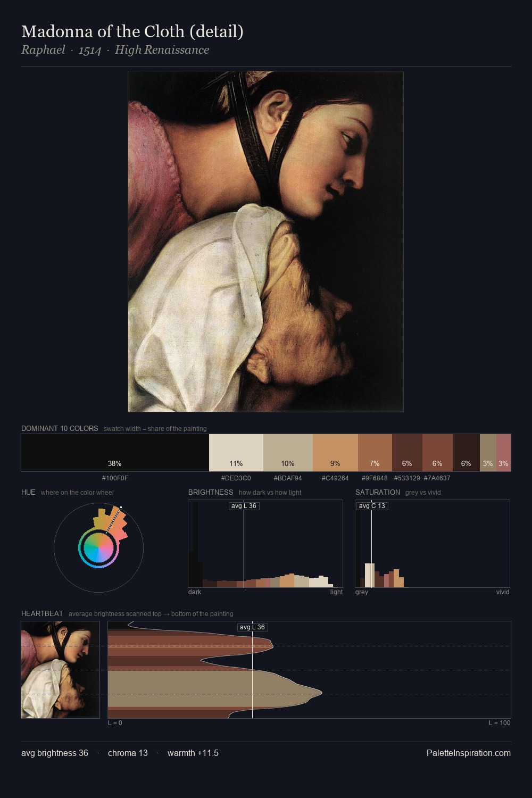
Task: Click 'chroma 13' in the footer
Action: point(128,753)
